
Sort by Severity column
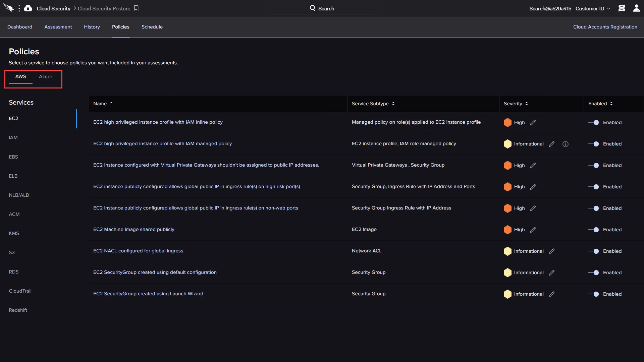click(516, 104)
